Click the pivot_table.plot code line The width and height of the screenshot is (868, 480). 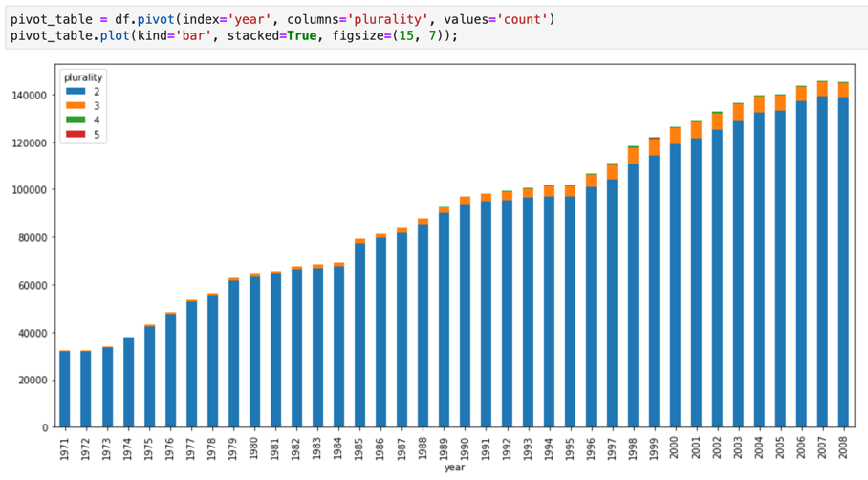pos(229,35)
